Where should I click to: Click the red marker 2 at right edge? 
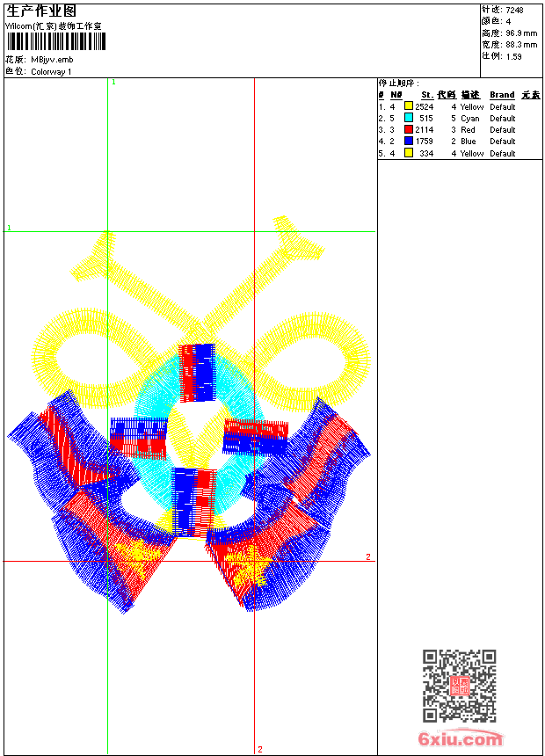pyautogui.click(x=368, y=556)
